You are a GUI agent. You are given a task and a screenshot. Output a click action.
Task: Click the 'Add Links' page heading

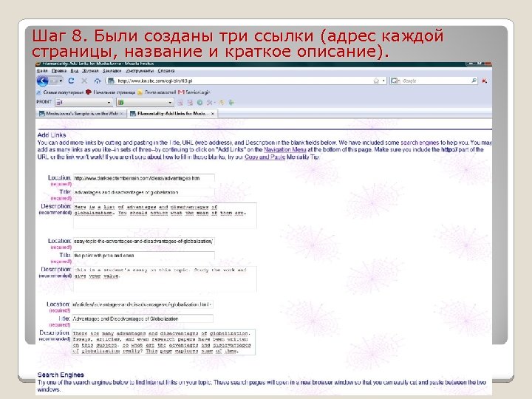pos(52,135)
